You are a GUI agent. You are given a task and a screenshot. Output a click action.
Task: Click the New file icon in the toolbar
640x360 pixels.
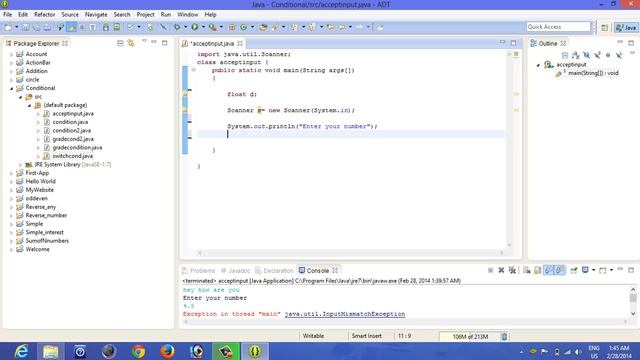pyautogui.click(x=8, y=27)
